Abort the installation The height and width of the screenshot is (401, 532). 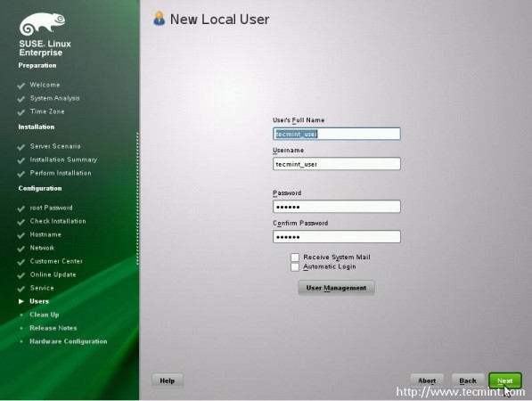point(427,381)
